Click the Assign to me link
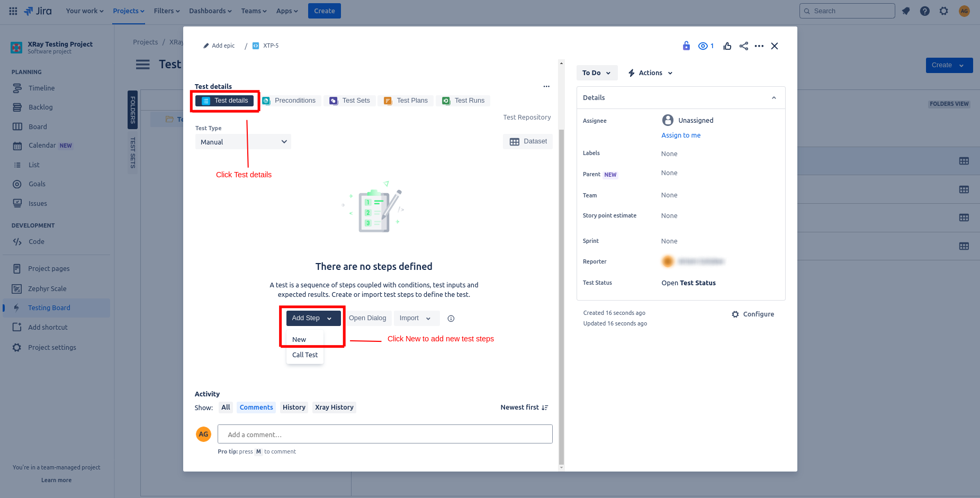 tap(680, 135)
